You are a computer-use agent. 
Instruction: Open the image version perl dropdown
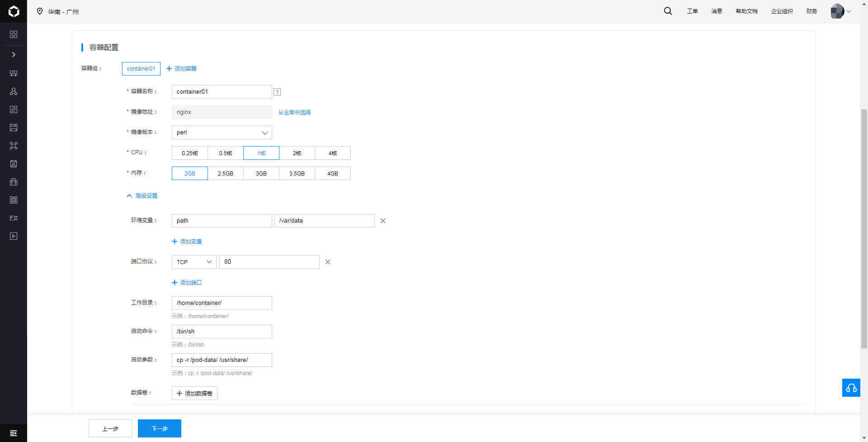222,133
